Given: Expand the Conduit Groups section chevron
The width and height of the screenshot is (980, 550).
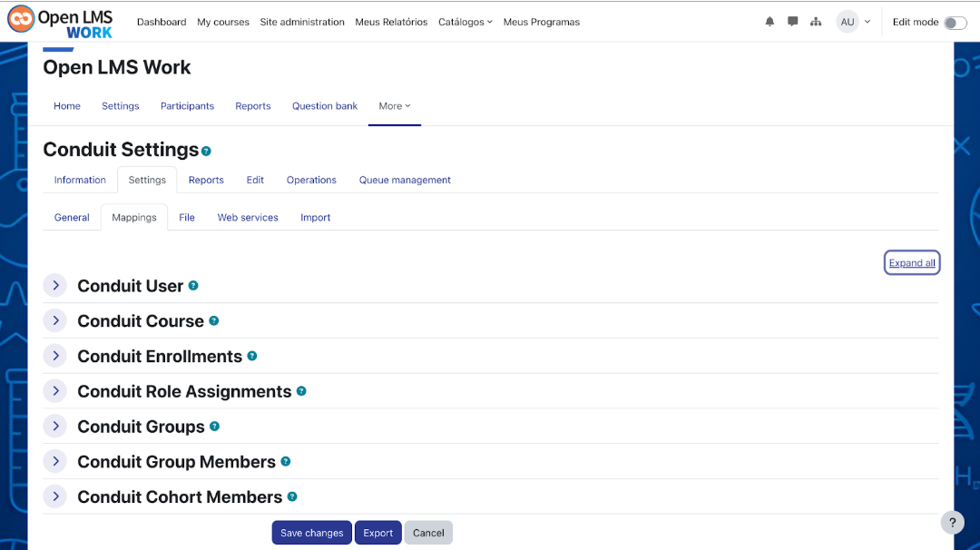Looking at the screenshot, I should [x=55, y=427].
